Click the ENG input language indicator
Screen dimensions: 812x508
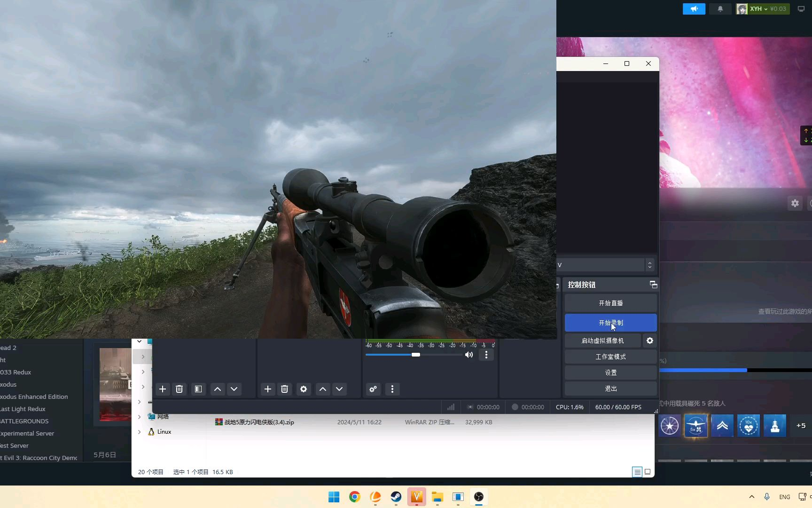[x=785, y=497]
